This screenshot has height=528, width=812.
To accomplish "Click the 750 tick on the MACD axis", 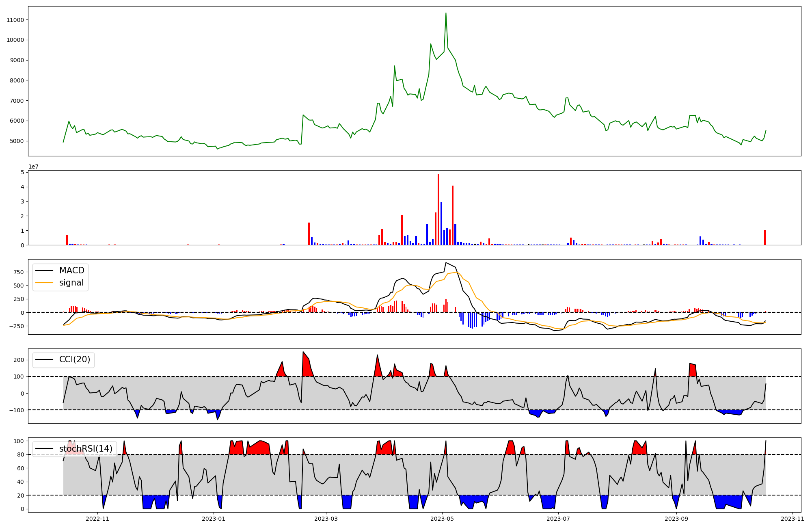I will pyautogui.click(x=19, y=272).
